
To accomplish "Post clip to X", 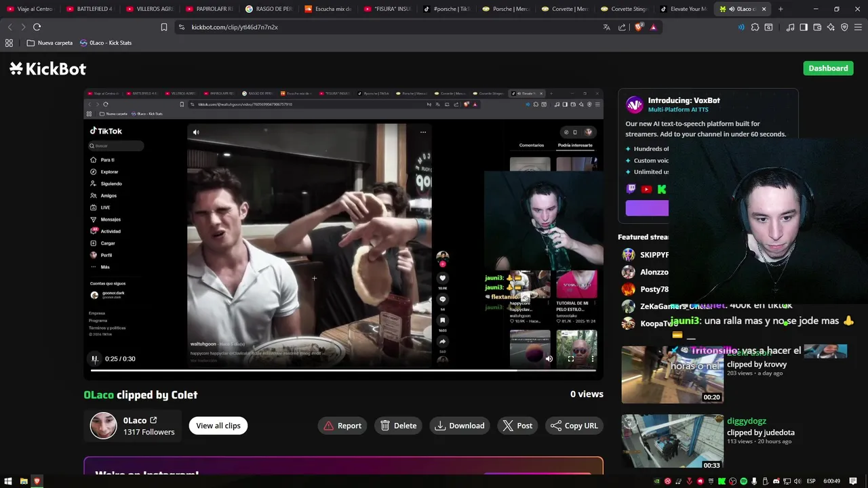I will coord(517,426).
